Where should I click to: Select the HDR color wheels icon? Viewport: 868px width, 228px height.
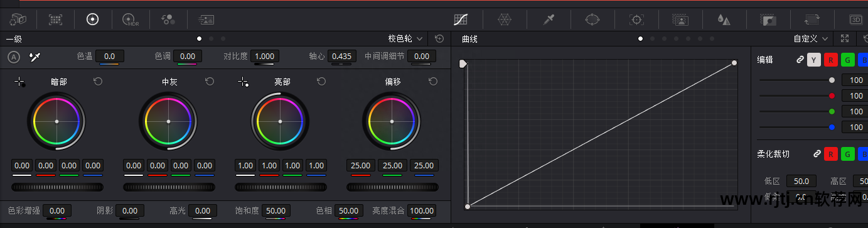pos(131,19)
